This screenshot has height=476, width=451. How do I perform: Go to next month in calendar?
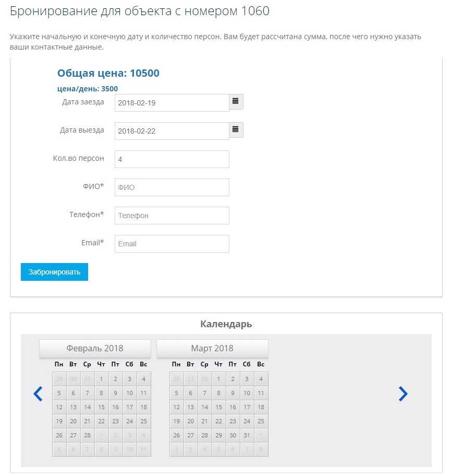[x=403, y=394]
